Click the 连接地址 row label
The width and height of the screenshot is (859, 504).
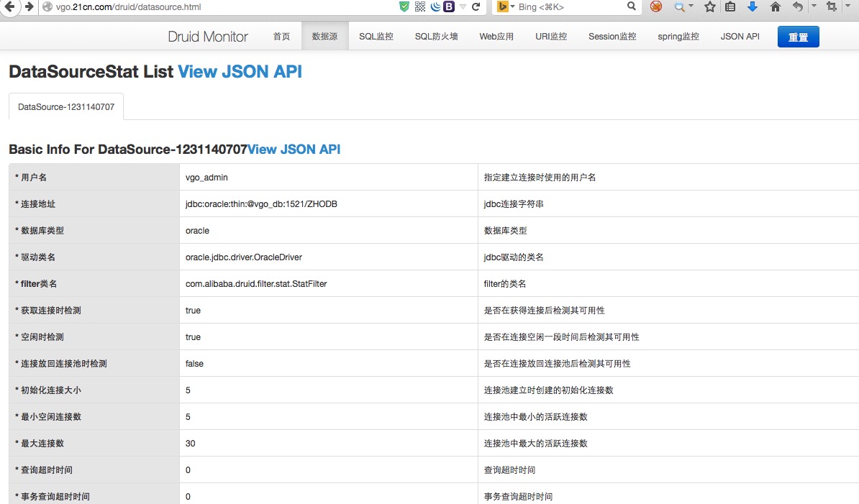(35, 204)
